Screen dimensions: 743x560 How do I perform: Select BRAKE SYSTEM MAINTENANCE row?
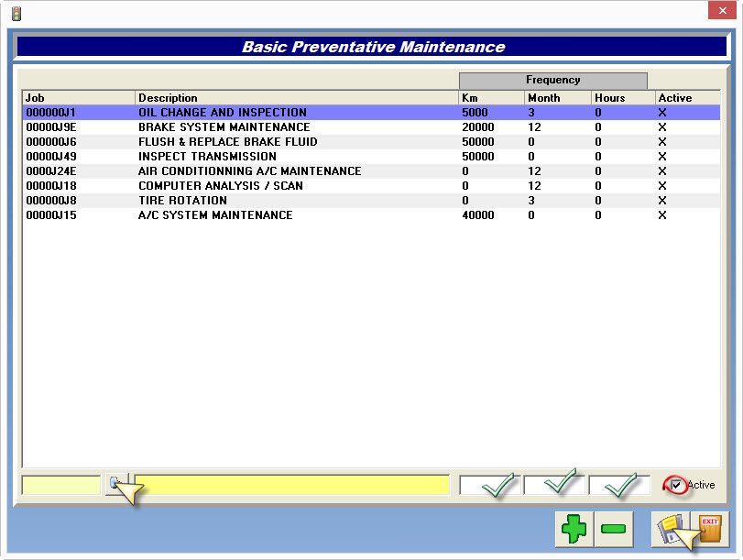(371, 127)
